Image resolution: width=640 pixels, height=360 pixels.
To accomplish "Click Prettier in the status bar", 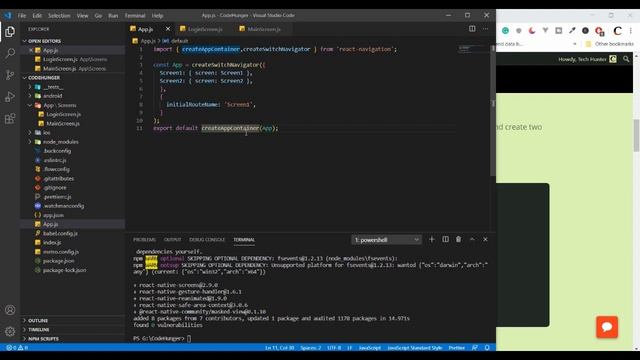I will (x=457, y=348).
